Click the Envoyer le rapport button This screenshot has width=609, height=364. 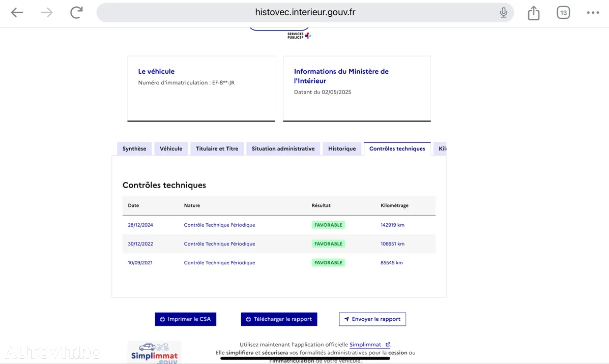372,319
